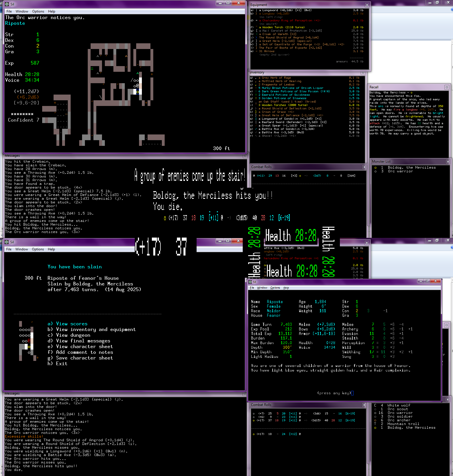Open Window menu in the dungeon map window
The image size is (453, 476).
tap(22, 11)
